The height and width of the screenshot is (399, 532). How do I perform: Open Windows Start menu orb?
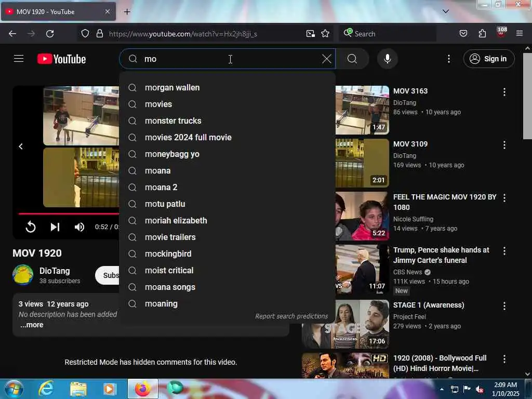(14, 389)
